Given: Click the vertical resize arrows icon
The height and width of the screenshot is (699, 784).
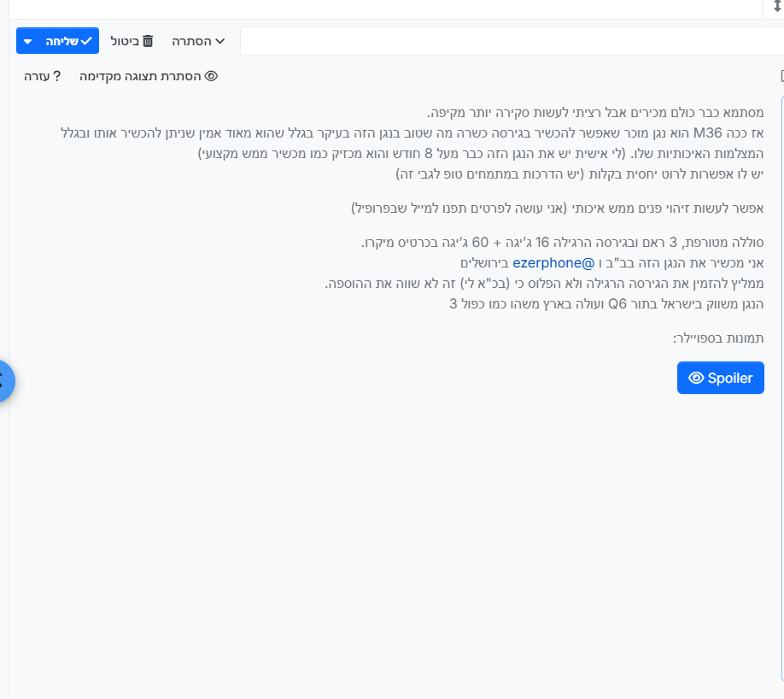Looking at the screenshot, I should pyautogui.click(x=777, y=6).
